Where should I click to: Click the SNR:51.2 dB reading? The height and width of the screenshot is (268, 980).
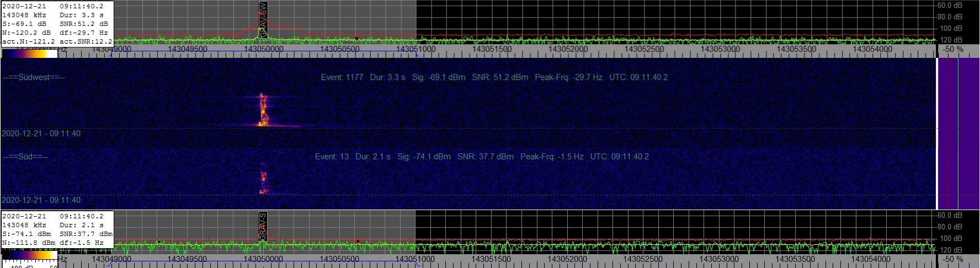tap(84, 24)
